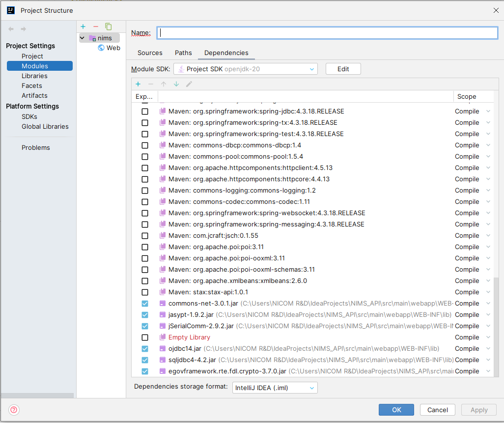Open scope dropdown for spring-test

(x=488, y=134)
